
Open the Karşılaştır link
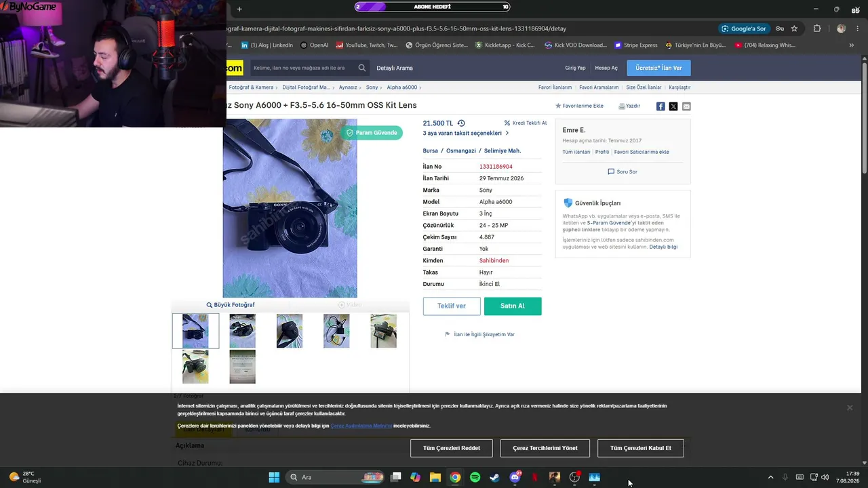pos(679,87)
